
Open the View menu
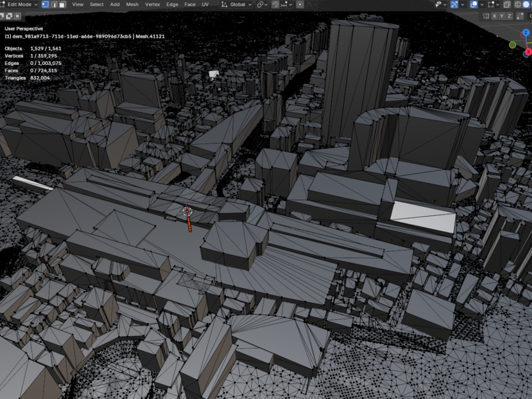tap(78, 4)
